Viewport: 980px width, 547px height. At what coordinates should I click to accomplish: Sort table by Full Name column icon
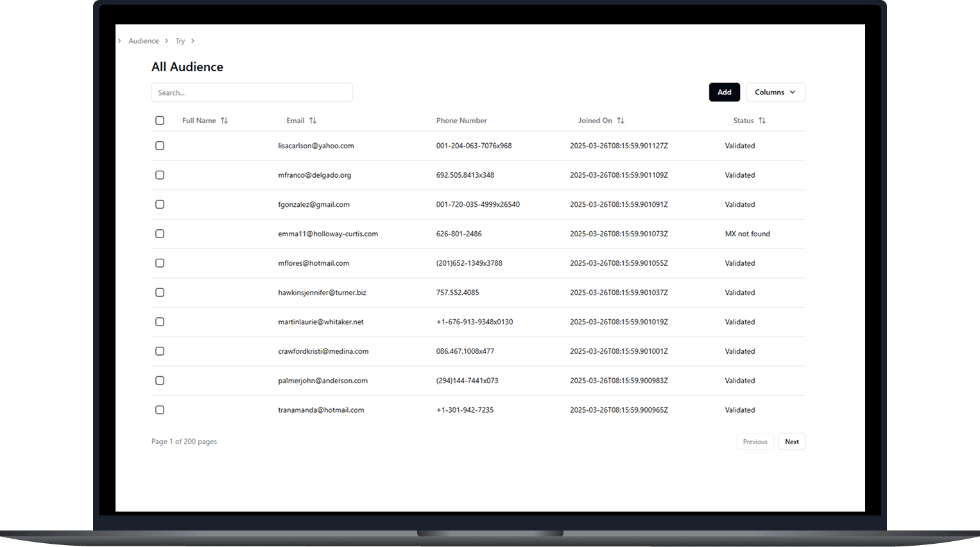(224, 121)
